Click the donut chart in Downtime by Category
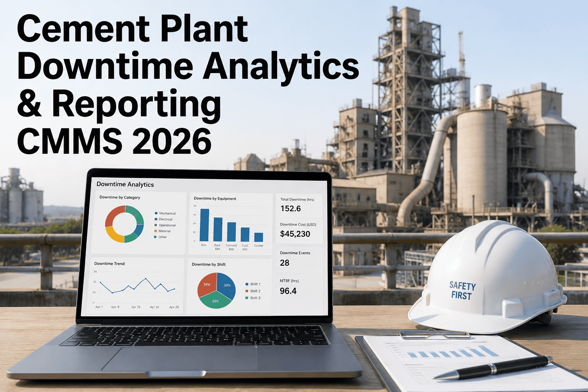 (124, 224)
